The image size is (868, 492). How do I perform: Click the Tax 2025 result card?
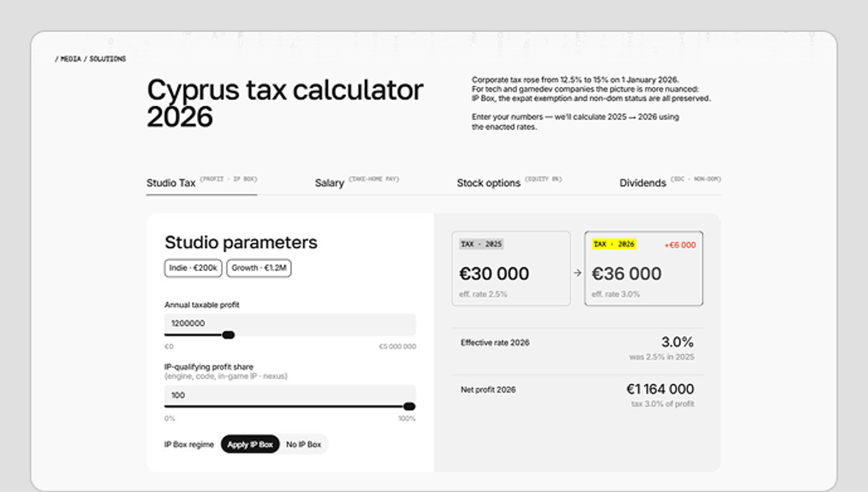(x=511, y=269)
